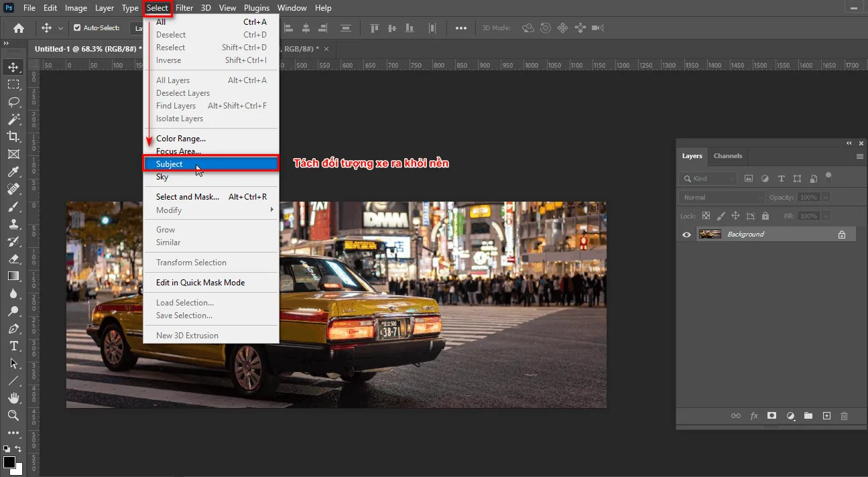This screenshot has width=868, height=477.
Task: Click the Background layer thumbnail
Action: (710, 234)
